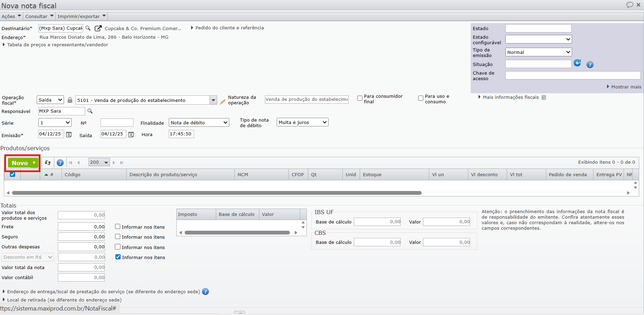Click the green Novo button

tap(19, 163)
